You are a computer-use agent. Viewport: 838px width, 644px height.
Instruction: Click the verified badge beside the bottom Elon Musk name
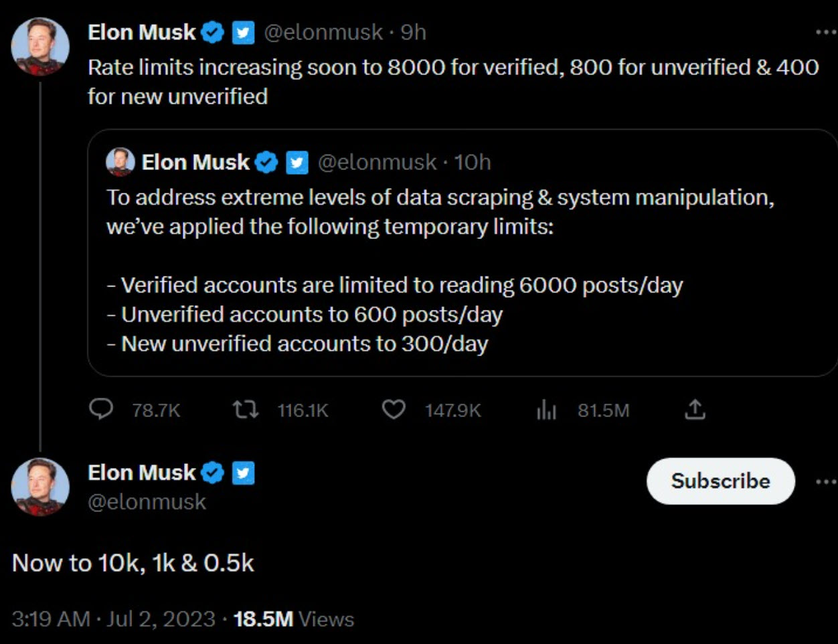tap(213, 473)
